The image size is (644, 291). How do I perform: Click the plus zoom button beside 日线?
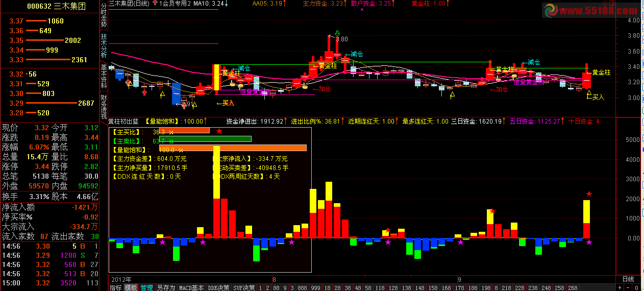coord(620,287)
